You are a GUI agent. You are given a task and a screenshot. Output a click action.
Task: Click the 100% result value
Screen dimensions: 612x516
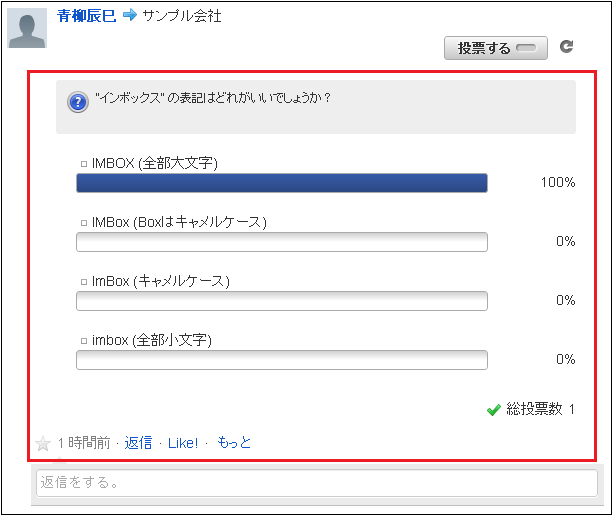(x=558, y=182)
